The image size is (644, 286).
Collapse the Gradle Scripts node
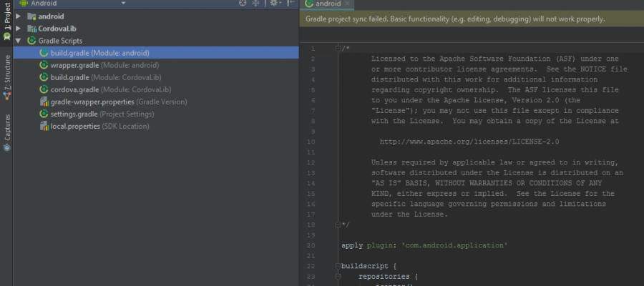(18, 41)
